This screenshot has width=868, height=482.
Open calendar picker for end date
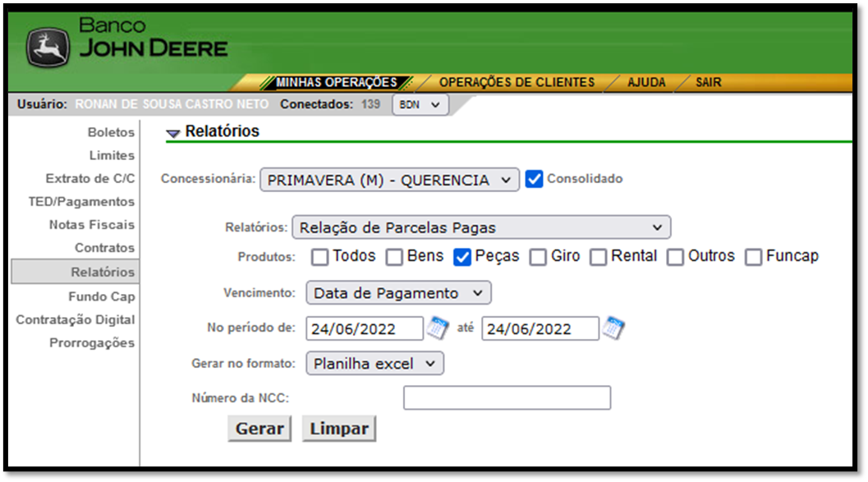pyautogui.click(x=613, y=328)
